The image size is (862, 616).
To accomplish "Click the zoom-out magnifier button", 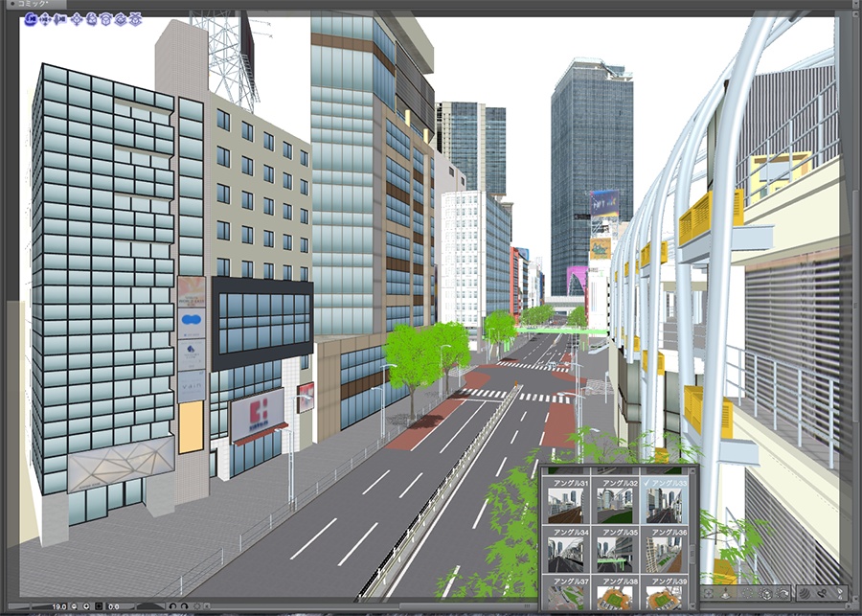I will (x=73, y=606).
